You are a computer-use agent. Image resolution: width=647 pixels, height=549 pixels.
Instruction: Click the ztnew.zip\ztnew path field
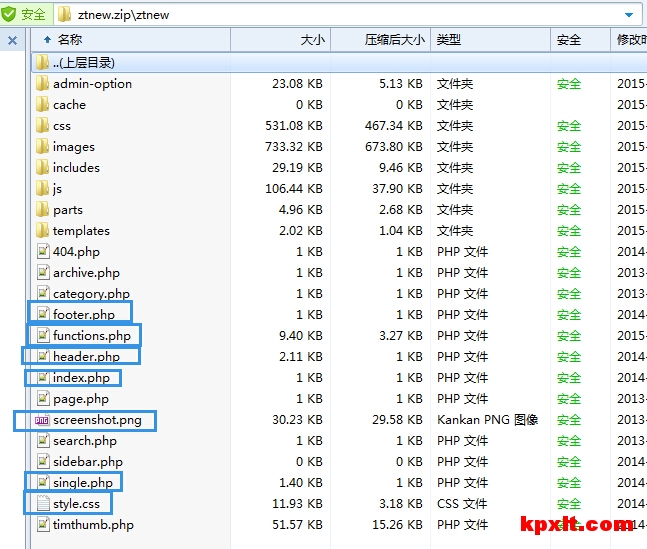coord(340,14)
